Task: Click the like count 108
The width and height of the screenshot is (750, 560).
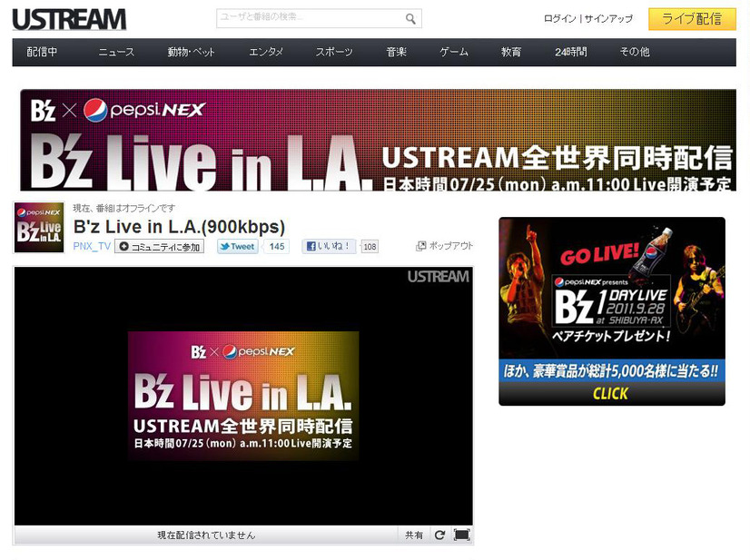Action: coord(370,246)
